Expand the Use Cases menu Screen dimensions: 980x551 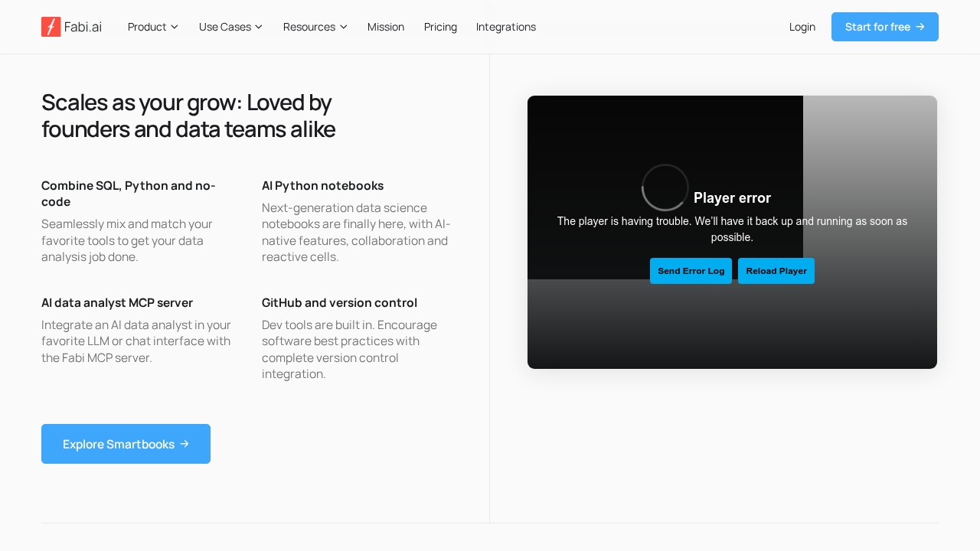(230, 27)
